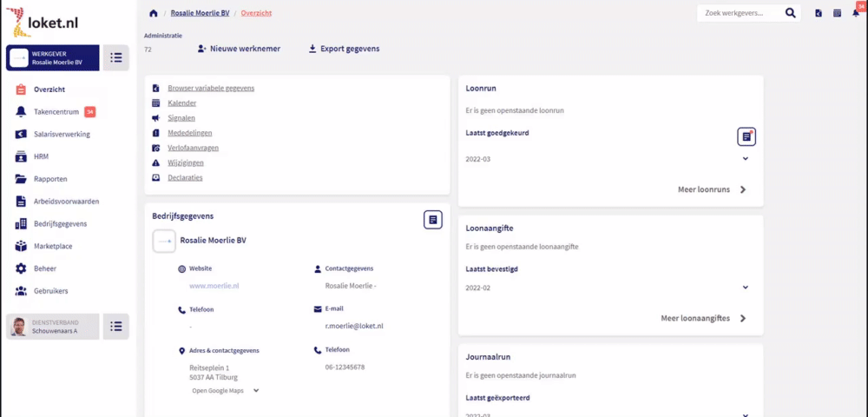Click the Bedrijfsgegevens building icon in sidebar

click(21, 224)
